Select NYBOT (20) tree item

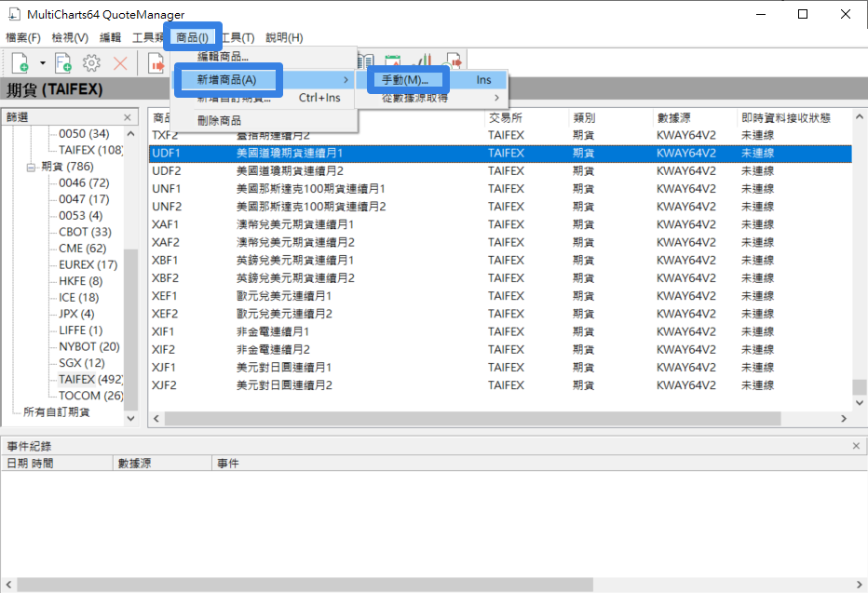click(89, 347)
